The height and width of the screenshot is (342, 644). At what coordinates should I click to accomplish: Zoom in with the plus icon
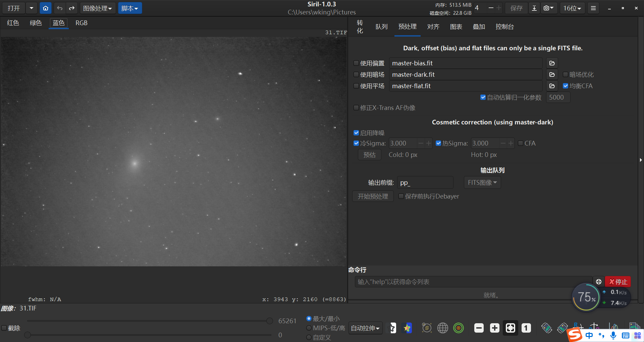click(x=495, y=328)
